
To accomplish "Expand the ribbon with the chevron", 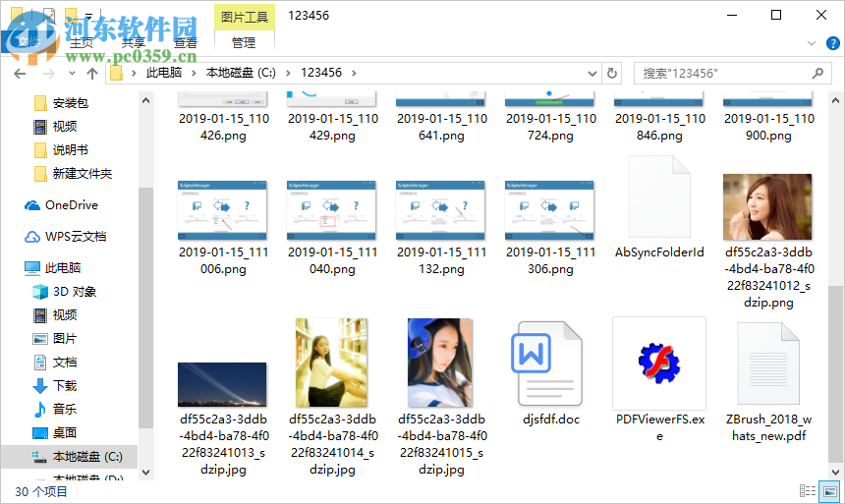I will pyautogui.click(x=811, y=43).
